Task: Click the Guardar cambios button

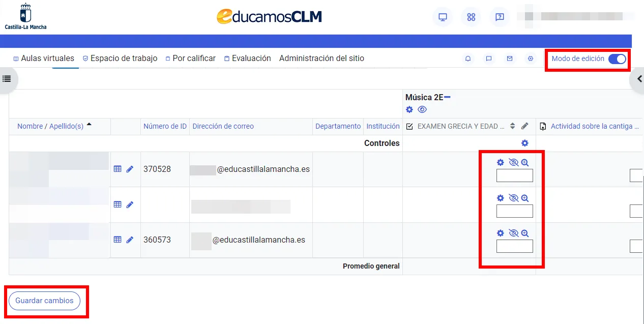Action: [x=44, y=301]
